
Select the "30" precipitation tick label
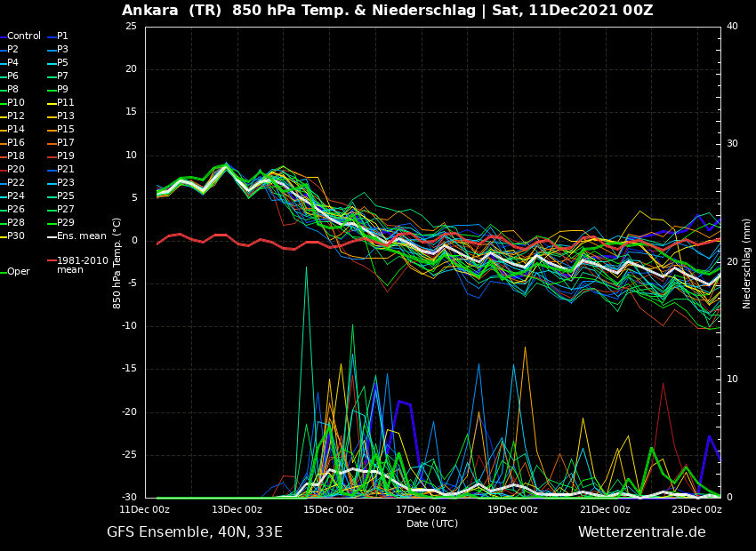pos(732,144)
